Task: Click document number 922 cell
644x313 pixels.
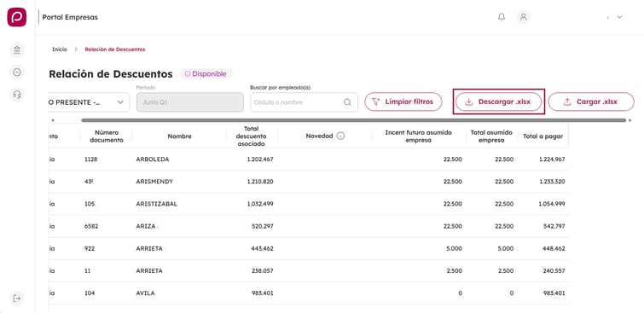Action: click(x=89, y=248)
